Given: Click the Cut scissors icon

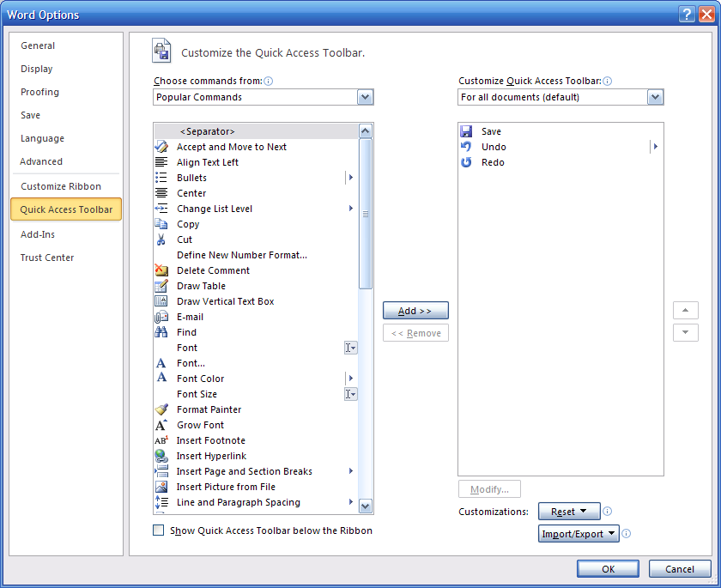Looking at the screenshot, I should pos(161,239).
